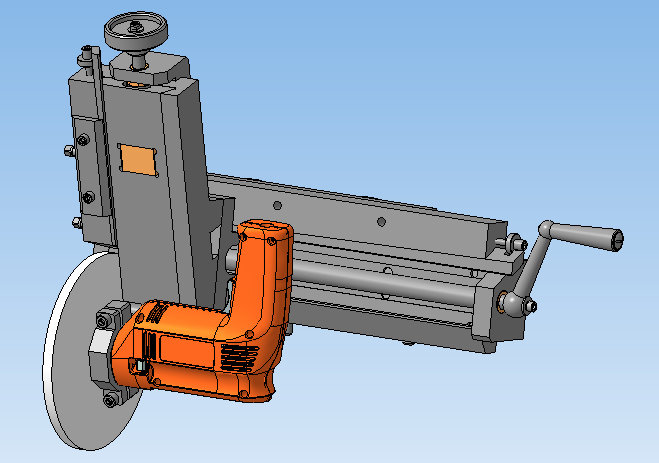Select the small cyan switch on drill
This screenshot has width=659, height=463.
coord(140,366)
